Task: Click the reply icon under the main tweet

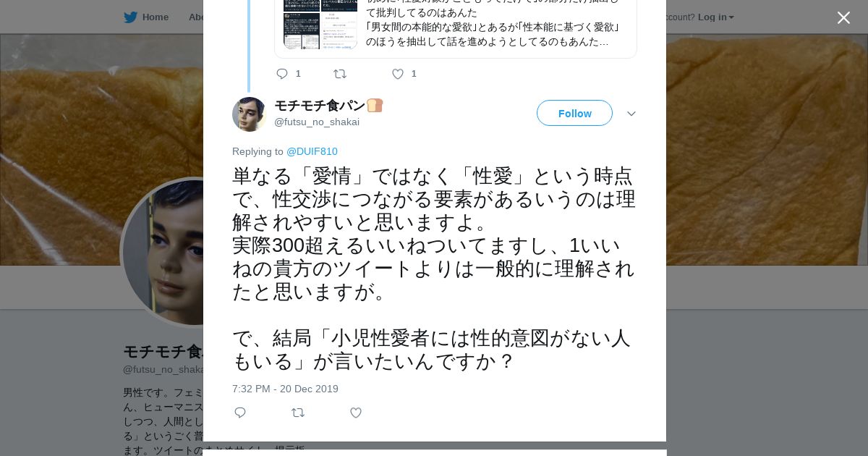Action: click(240, 413)
